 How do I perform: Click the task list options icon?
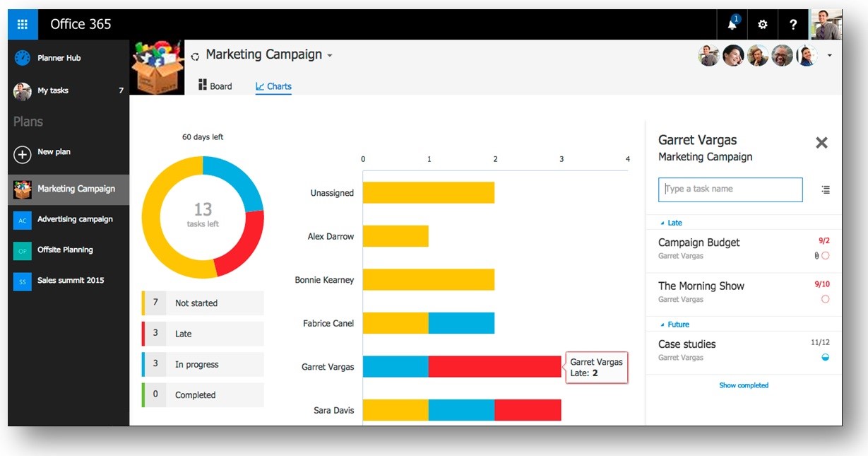[x=826, y=189]
